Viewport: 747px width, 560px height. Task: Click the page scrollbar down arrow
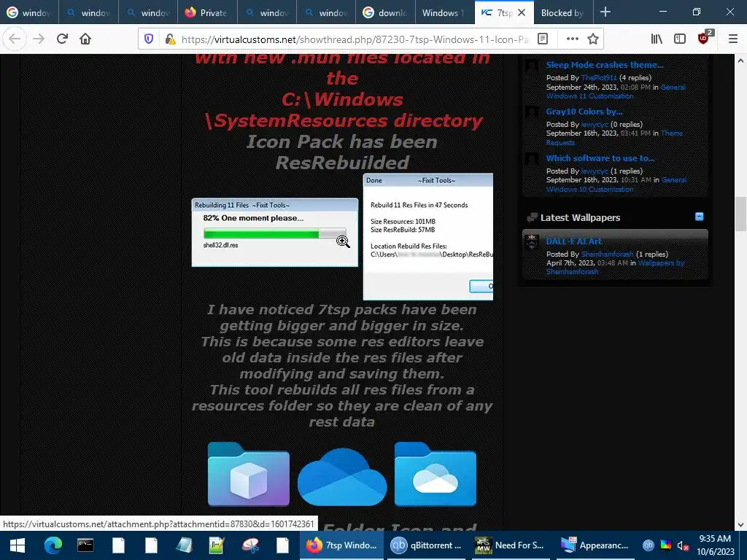pos(740,525)
